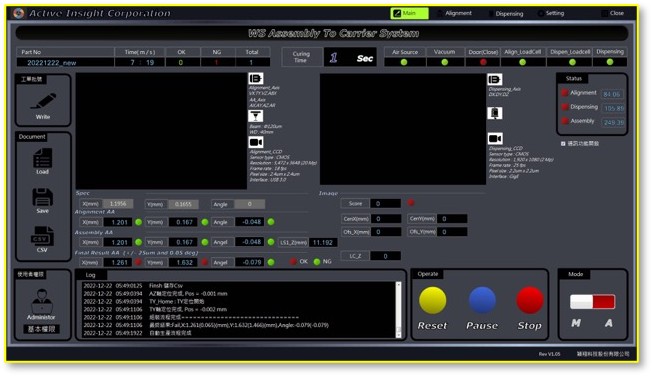Click the Dispensing green indicator in top status row
Screen dimensions: 652x376
(x=610, y=62)
